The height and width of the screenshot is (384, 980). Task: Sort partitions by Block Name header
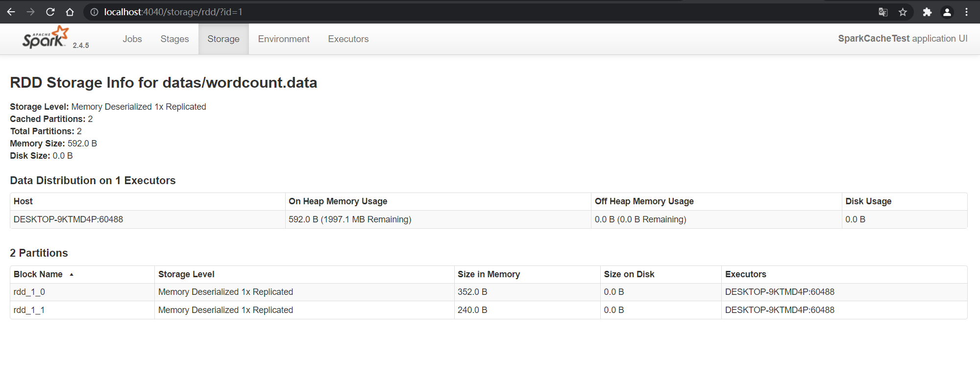click(38, 274)
